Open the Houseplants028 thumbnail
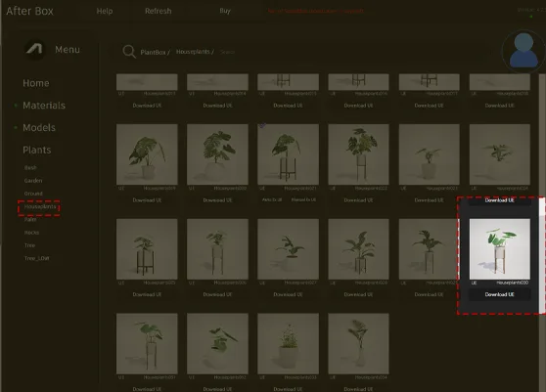The image size is (546, 392). (x=358, y=249)
